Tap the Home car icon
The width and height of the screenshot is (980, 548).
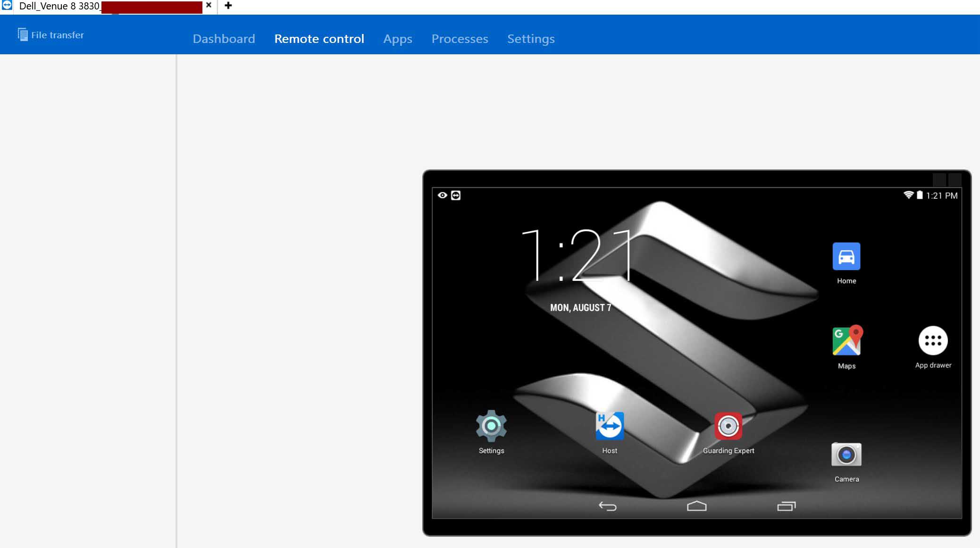(x=846, y=256)
